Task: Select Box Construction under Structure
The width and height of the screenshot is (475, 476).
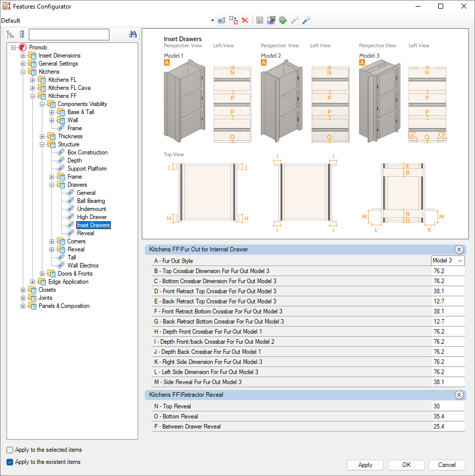Action: click(x=87, y=152)
